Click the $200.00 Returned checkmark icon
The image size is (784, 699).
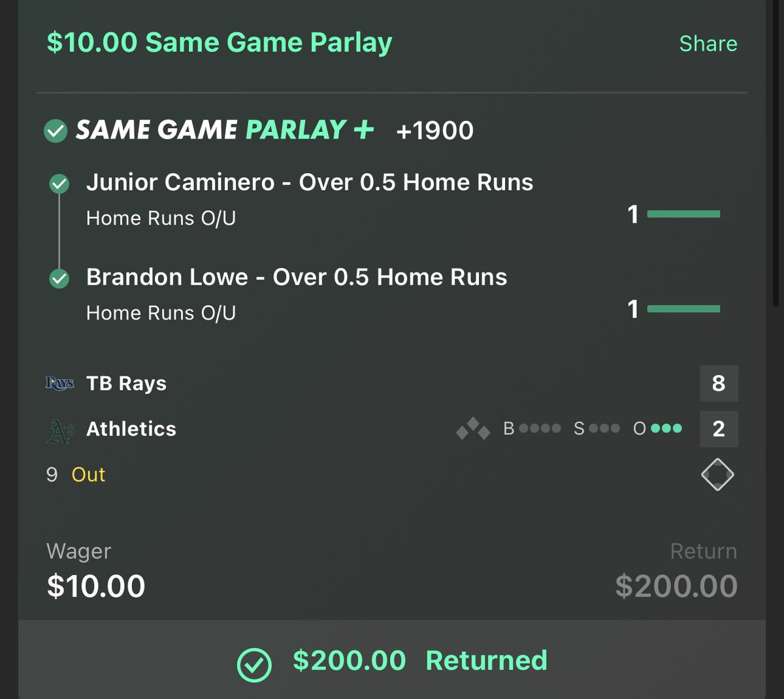coord(254,665)
